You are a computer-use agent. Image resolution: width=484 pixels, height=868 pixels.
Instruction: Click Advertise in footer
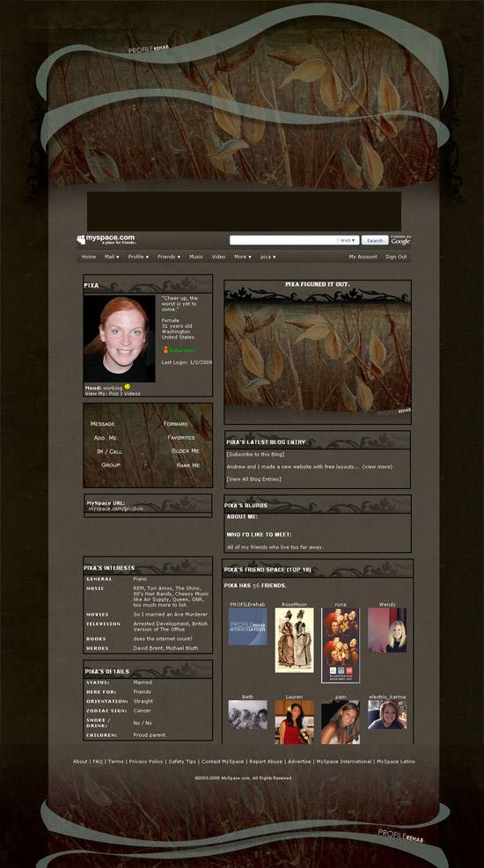point(299,762)
